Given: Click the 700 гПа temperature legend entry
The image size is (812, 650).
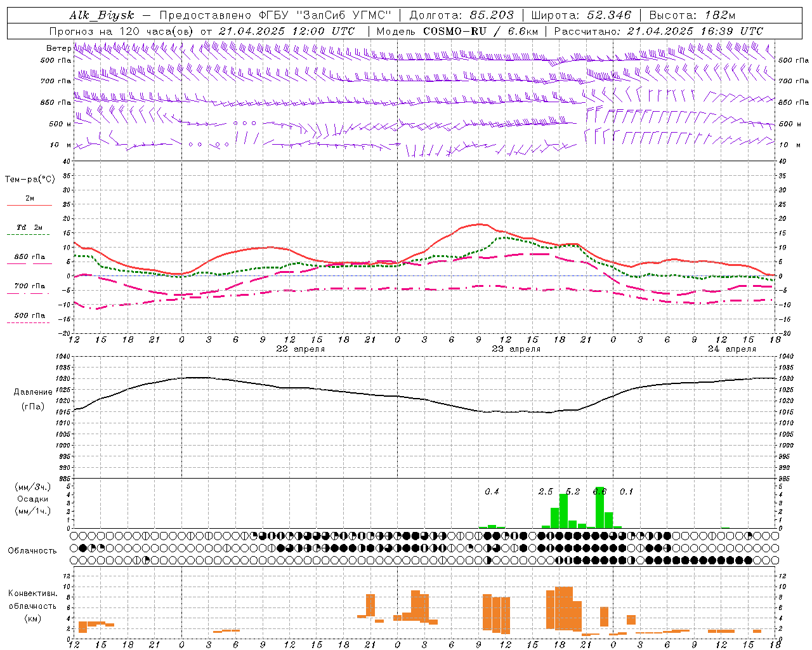Looking at the screenshot, I should (x=30, y=286).
